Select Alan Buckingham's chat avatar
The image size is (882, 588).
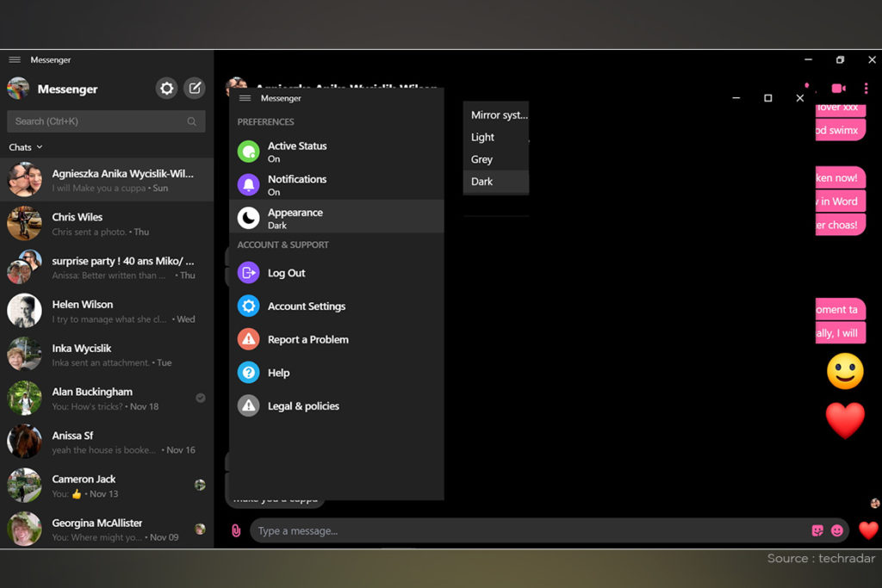pos(24,398)
